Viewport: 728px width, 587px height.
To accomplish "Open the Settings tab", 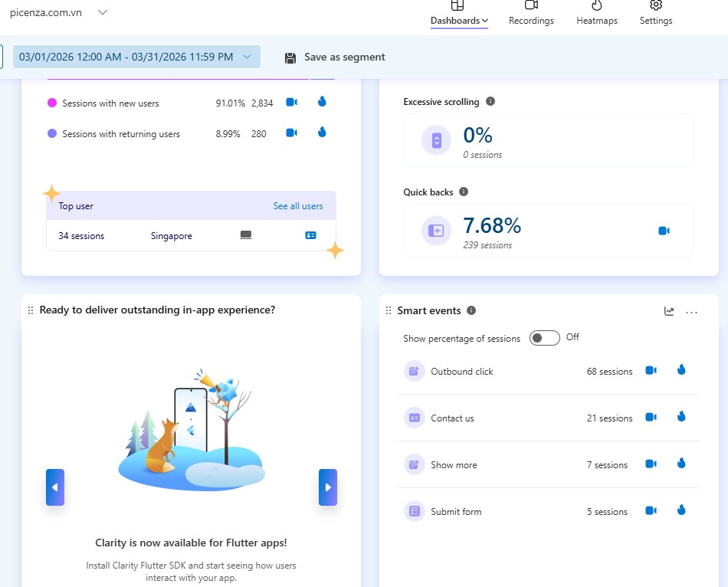I will pos(656,14).
